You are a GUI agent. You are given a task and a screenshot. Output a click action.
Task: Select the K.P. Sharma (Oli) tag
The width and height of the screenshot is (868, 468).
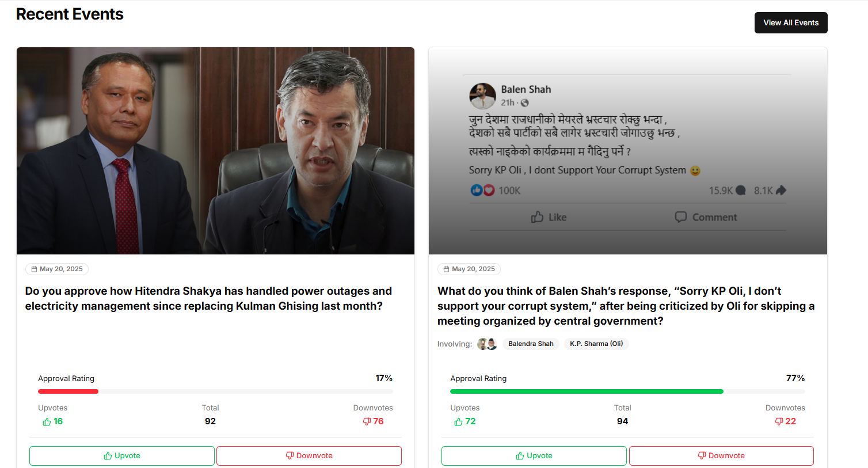click(596, 344)
